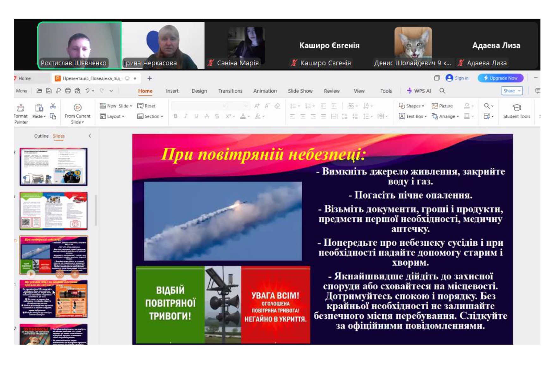This screenshot has height=392, width=555.
Task: Align text left
Action: click(x=293, y=116)
